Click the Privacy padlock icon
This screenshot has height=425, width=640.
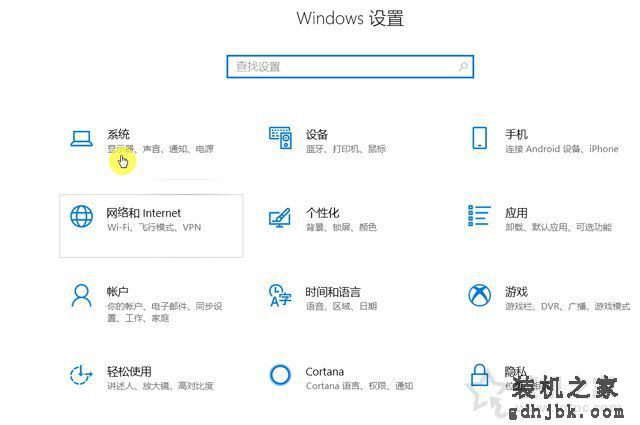pos(479,375)
